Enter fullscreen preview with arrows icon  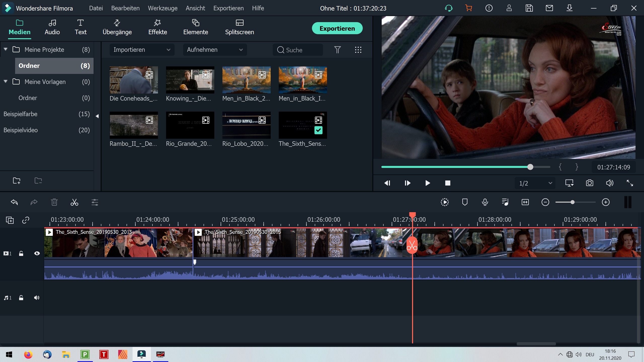(630, 183)
